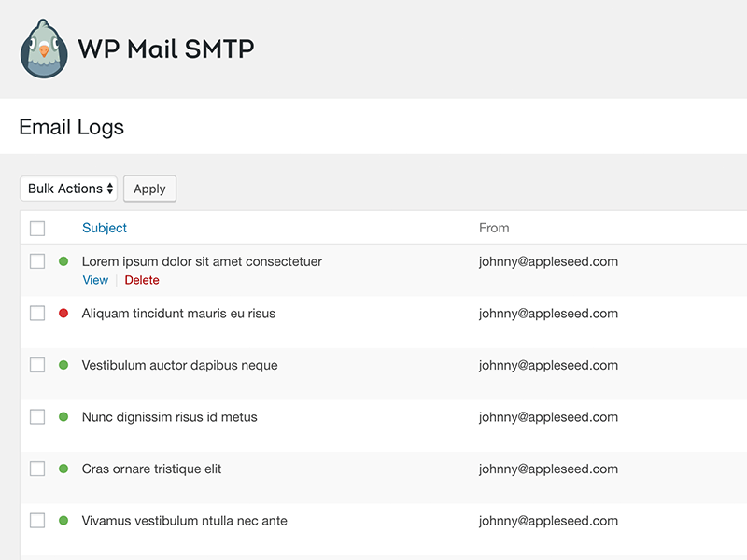Click green status dot for Vestibulum auctor email
The width and height of the screenshot is (747, 560).
coord(63,365)
